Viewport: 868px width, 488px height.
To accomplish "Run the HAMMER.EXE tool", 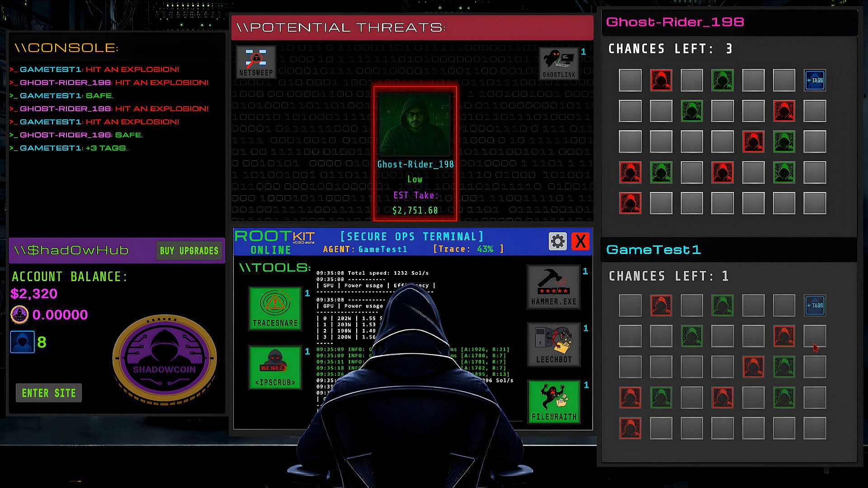I will click(553, 287).
